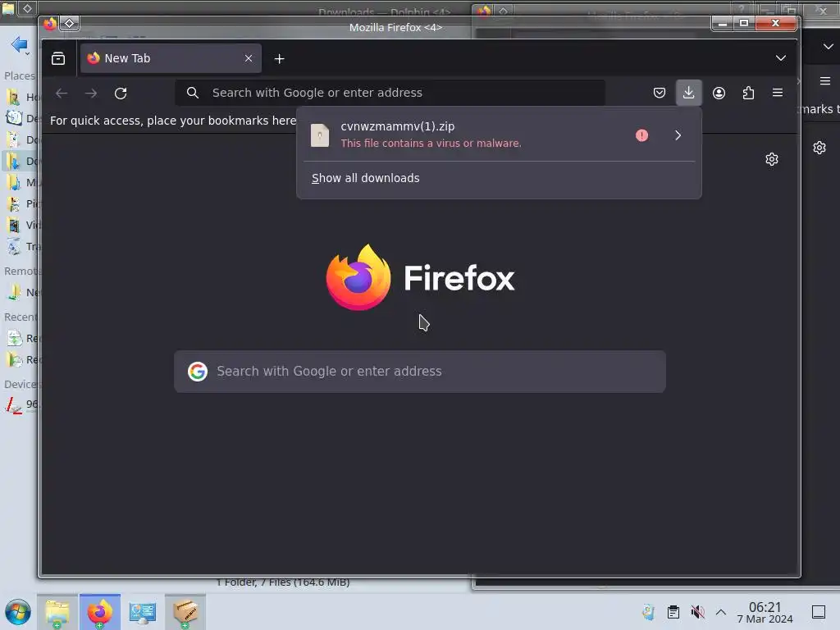Expand the List all tabs chevron
This screenshot has height=630, width=840.
(781, 58)
